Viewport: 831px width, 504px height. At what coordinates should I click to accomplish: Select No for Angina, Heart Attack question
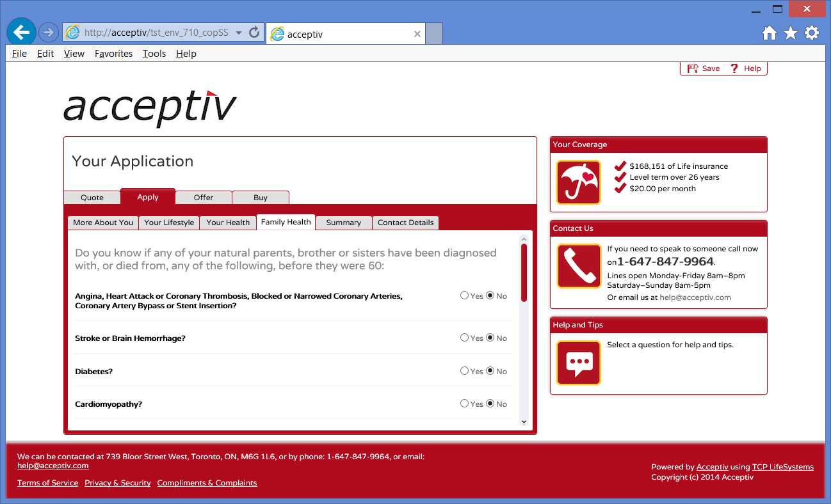(490, 295)
